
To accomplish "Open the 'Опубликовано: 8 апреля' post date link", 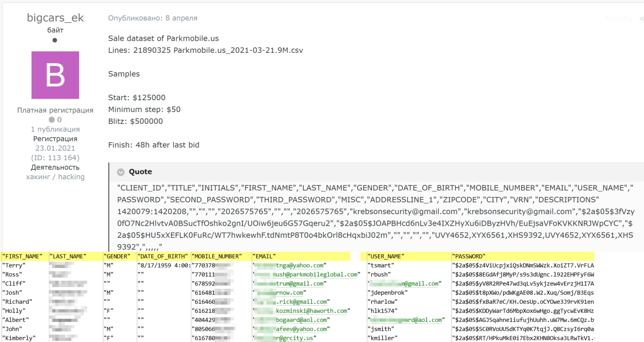I will click(x=152, y=18).
